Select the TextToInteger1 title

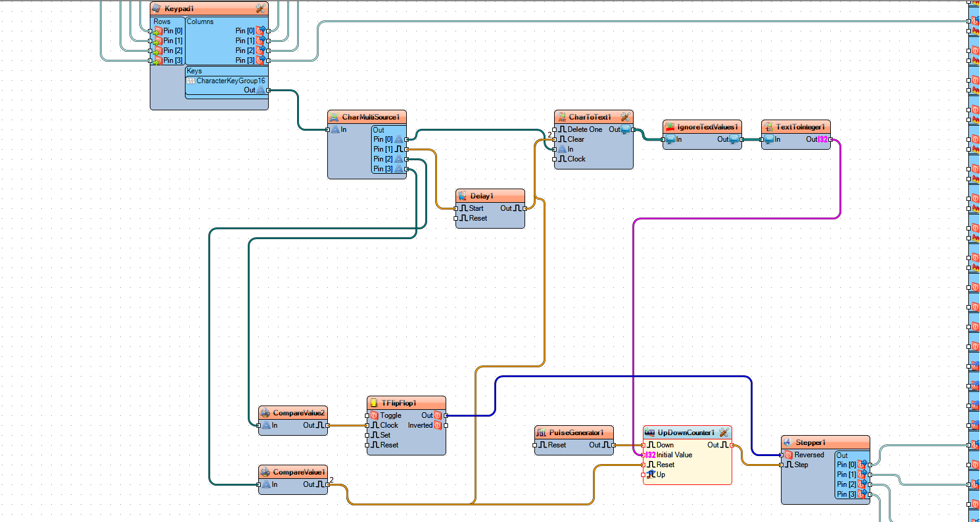[x=801, y=127]
